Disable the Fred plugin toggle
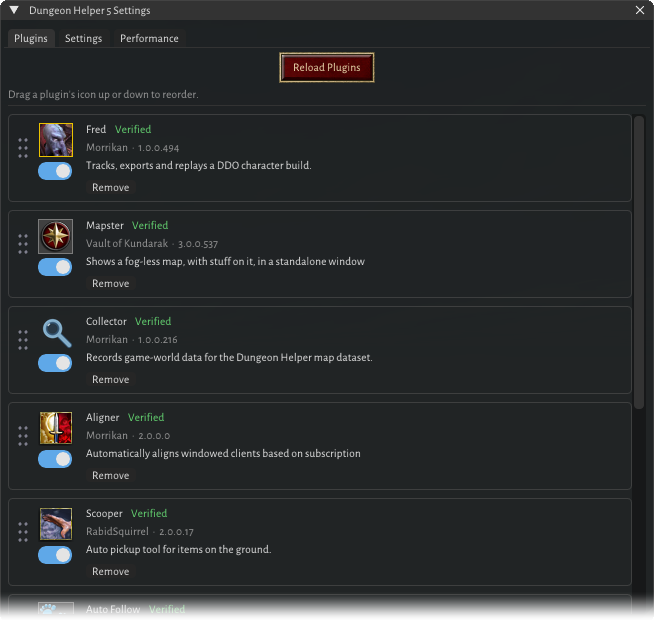The height and width of the screenshot is (622, 654). tap(55, 171)
